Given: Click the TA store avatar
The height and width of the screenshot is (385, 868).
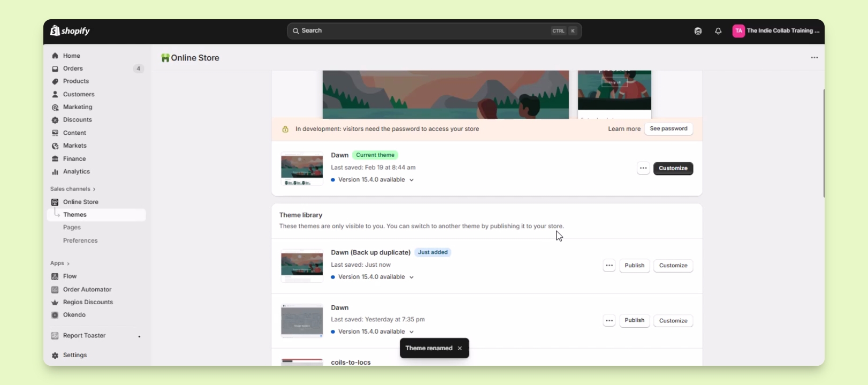Looking at the screenshot, I should [738, 31].
